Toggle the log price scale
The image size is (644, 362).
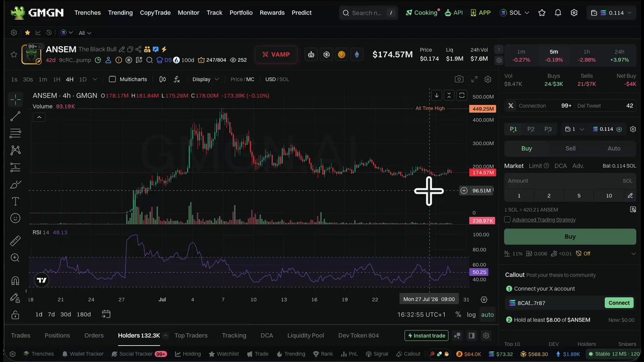point(471,315)
